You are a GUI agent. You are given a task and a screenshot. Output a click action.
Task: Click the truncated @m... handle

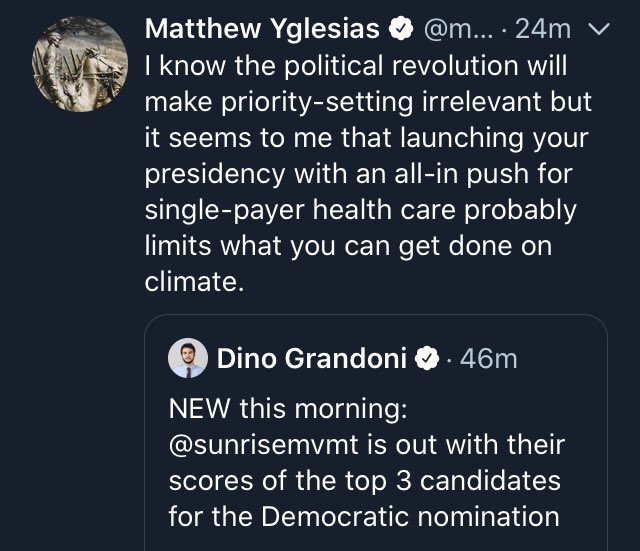click(x=458, y=31)
